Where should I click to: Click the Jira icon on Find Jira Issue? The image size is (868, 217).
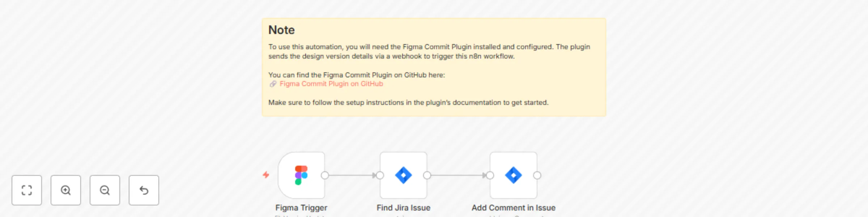pyautogui.click(x=404, y=175)
